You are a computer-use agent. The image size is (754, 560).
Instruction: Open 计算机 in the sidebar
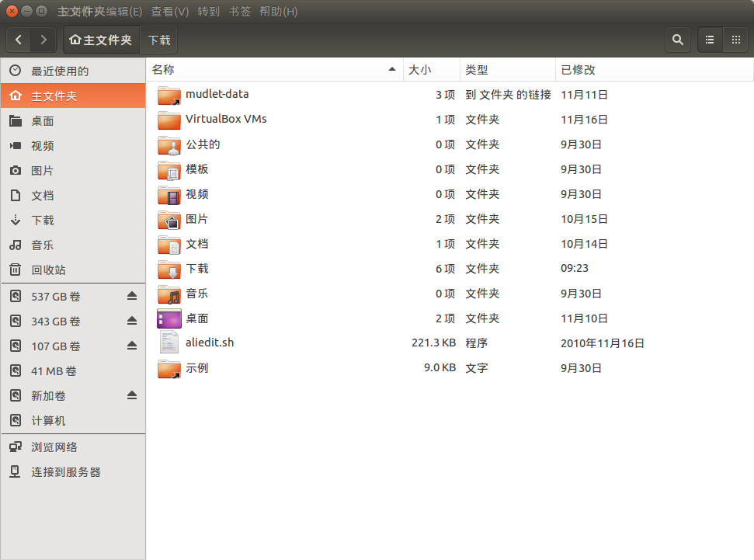[x=73, y=420]
